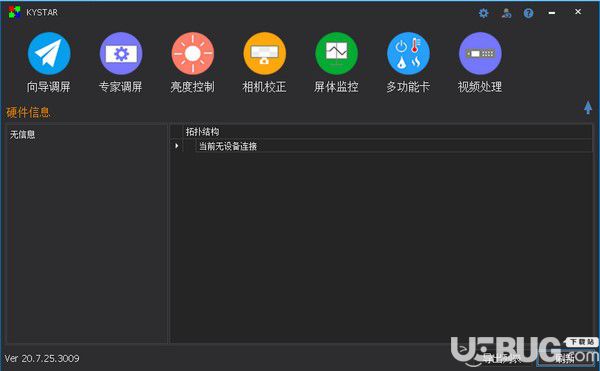
Task: Open the help question mark icon
Action: (x=528, y=13)
